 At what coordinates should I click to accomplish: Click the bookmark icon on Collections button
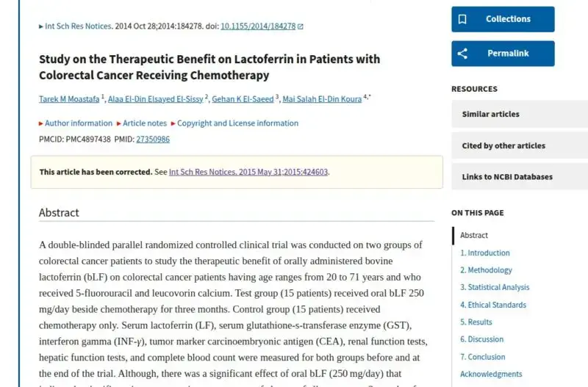pos(462,19)
